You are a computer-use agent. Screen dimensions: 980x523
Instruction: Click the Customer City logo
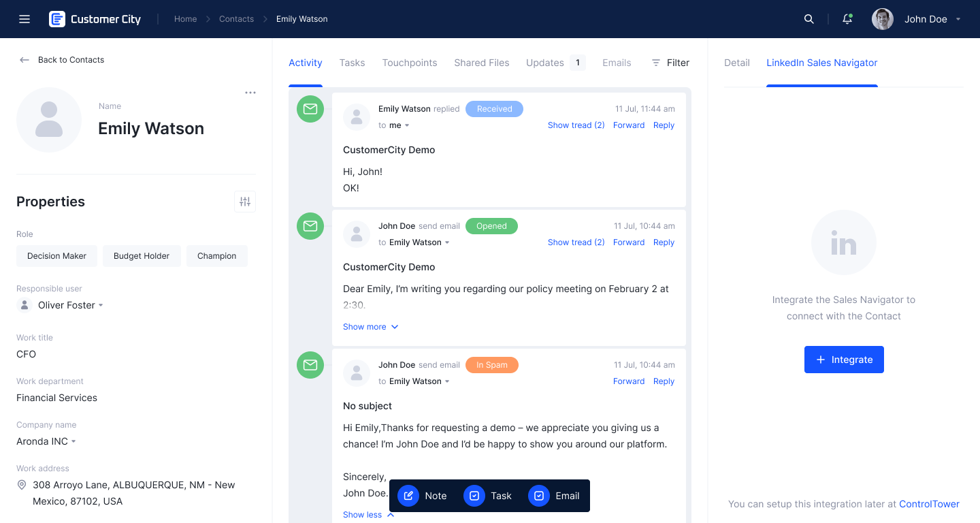(x=95, y=19)
